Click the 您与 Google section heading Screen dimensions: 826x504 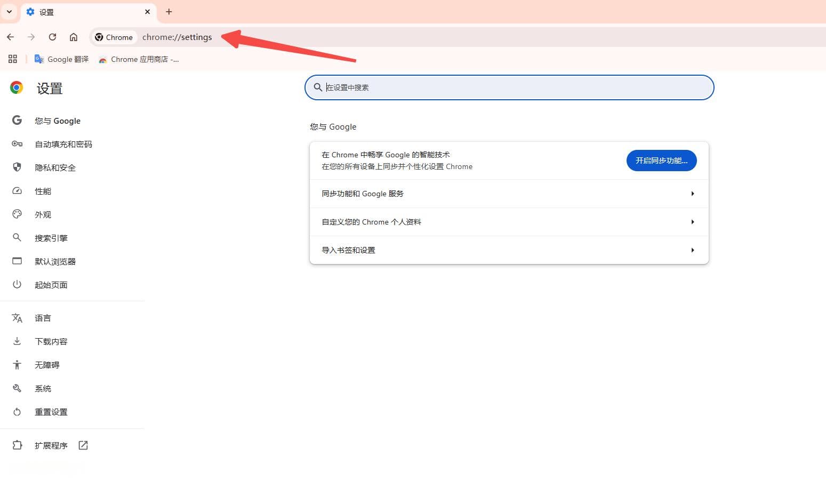333,127
